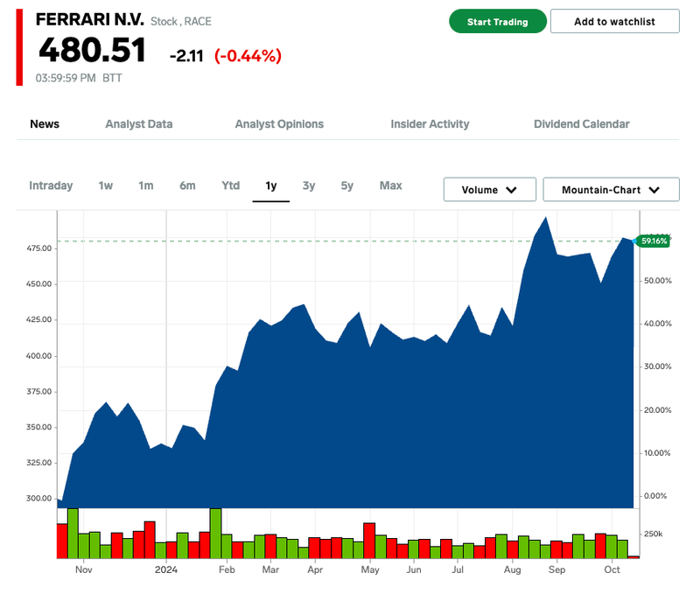Click the Oct axis label

pos(612,570)
